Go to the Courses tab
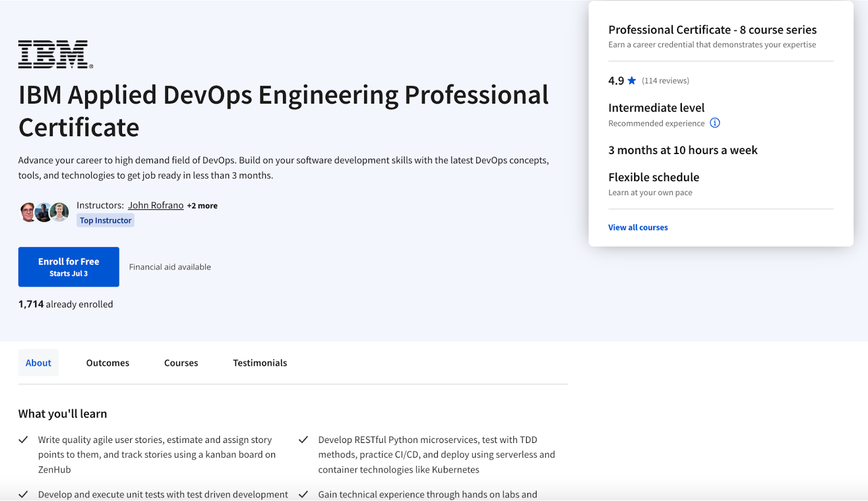 click(181, 363)
